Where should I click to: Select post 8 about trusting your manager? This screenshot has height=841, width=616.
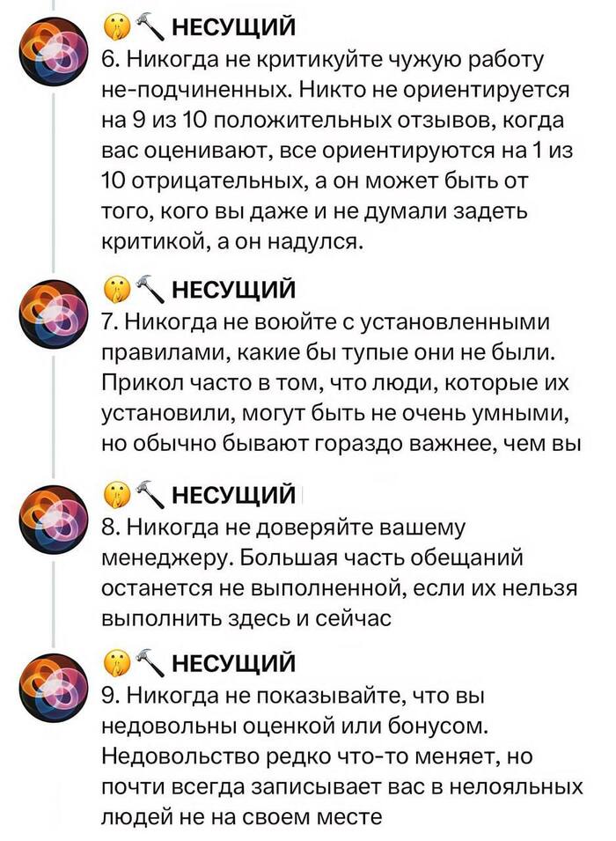(x=334, y=572)
